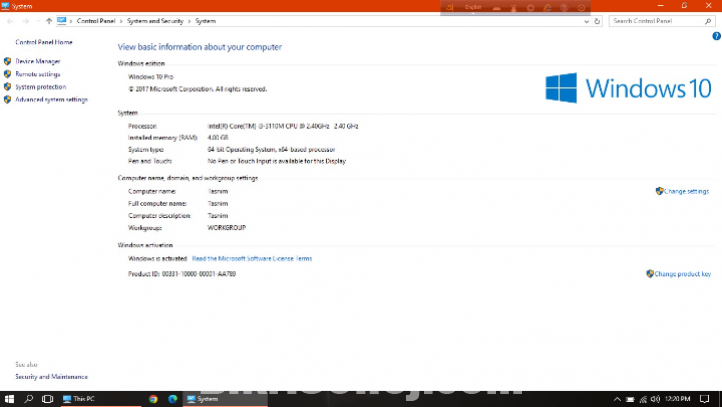Refresh the Control Panel view
This screenshot has height=407, width=722.
[x=597, y=21]
